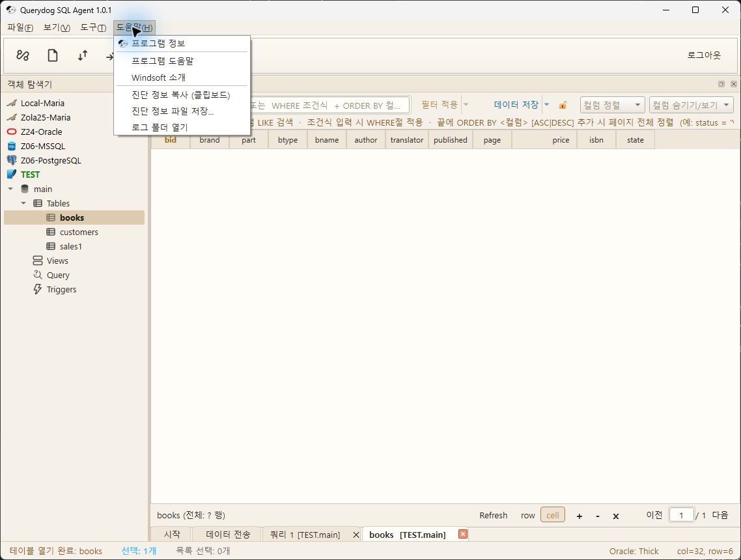The height and width of the screenshot is (560, 741).
Task: Select 진단 정보 복사 (클립보드)
Action: [x=182, y=95]
